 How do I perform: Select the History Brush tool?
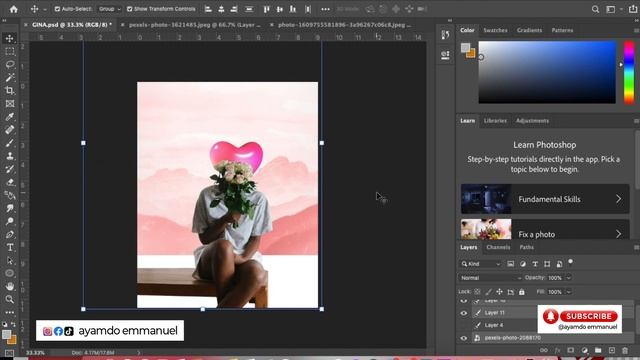coord(10,169)
